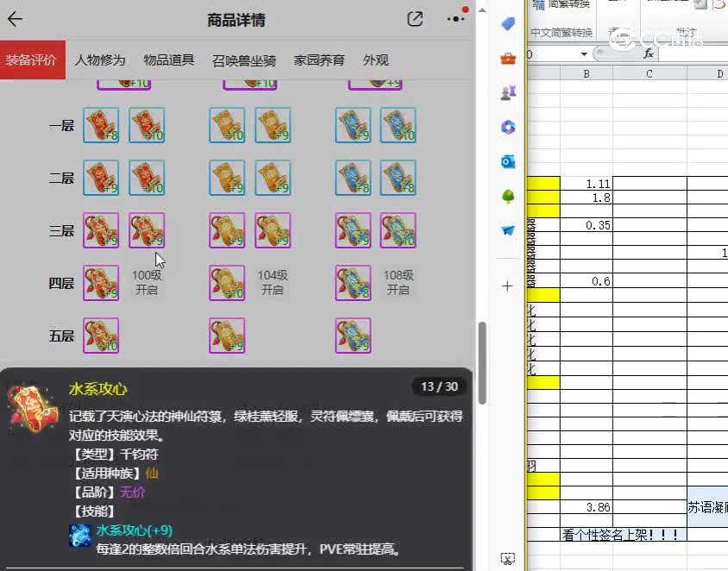Viewport: 728px width, 571px height.
Task: Switch to 家园养育 tab
Action: click(x=319, y=60)
